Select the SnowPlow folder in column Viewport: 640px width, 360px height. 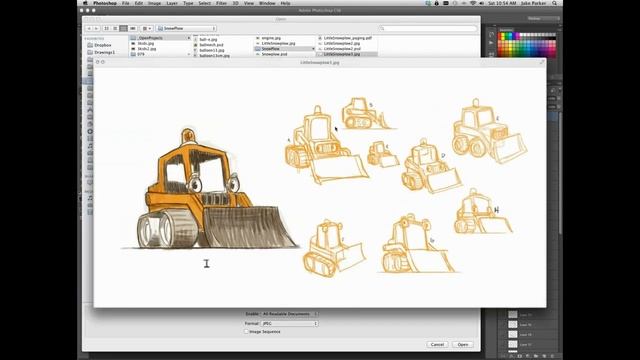pos(284,49)
